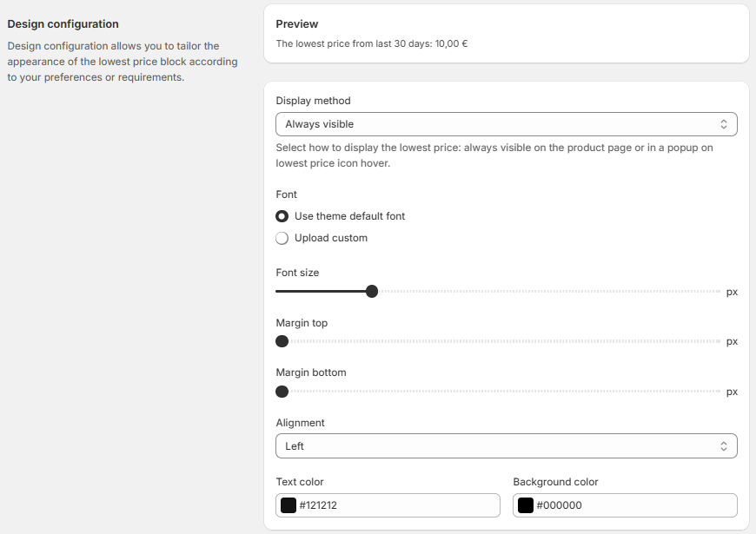Click the Alignment label
Image resolution: width=756 pixels, height=534 pixels.
301,423
